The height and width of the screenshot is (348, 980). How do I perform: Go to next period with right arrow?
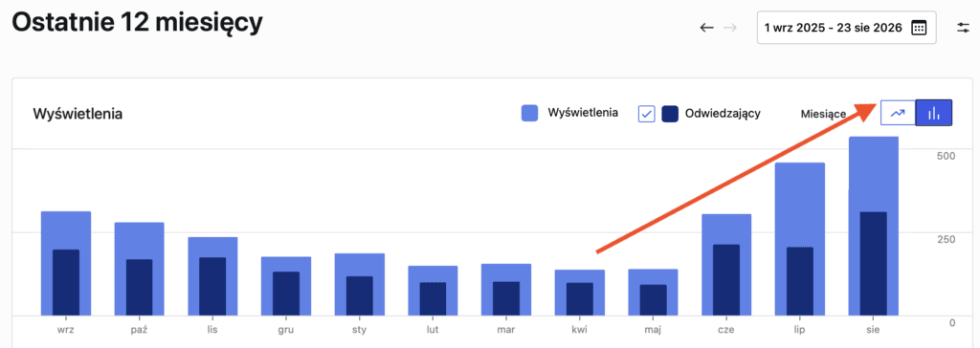(730, 28)
